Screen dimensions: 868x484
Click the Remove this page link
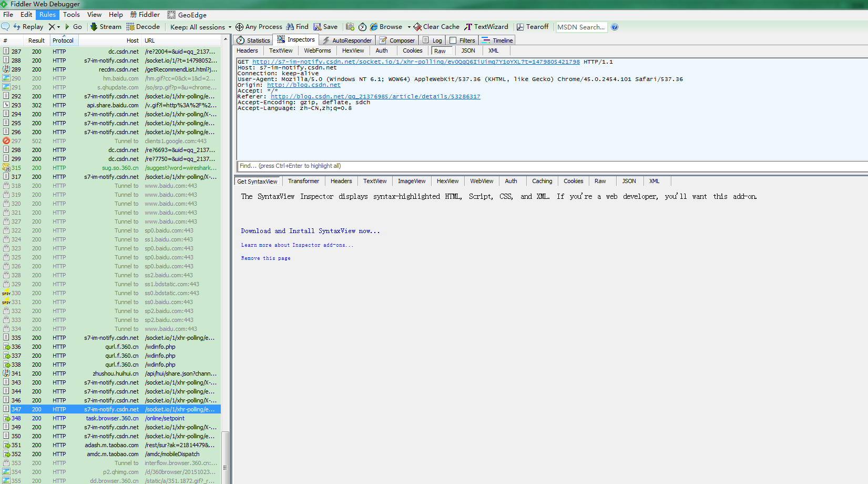click(265, 258)
